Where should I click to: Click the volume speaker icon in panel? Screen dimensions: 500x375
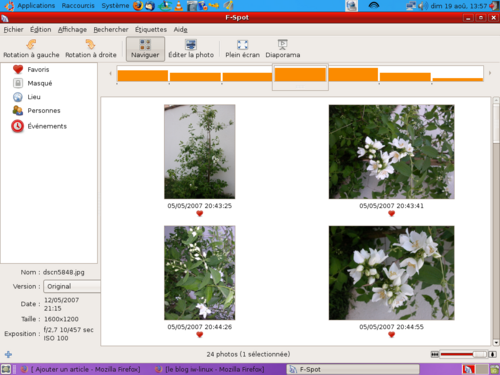[423, 6]
